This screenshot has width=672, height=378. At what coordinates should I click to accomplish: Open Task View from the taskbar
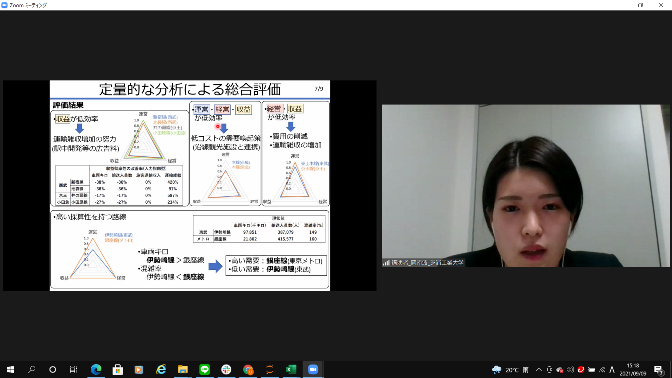click(73, 369)
